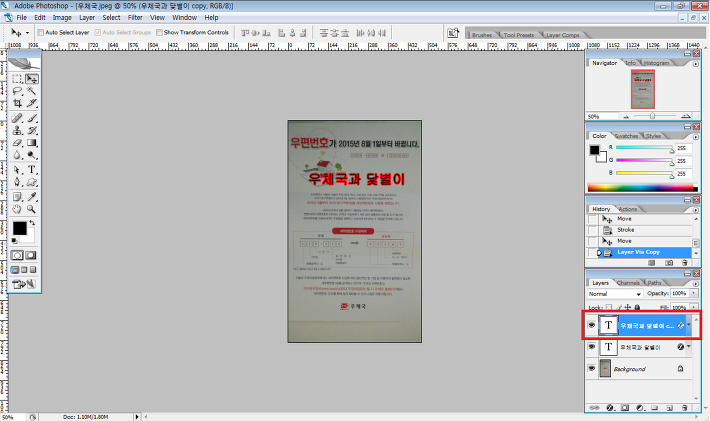Set history brush source for Stroke state

coord(592,230)
